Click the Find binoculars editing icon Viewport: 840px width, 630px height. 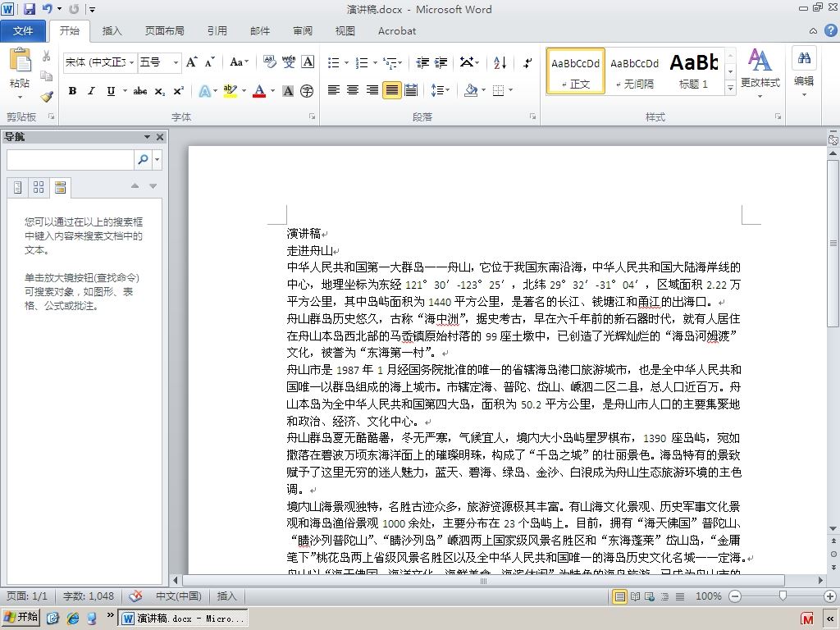[x=804, y=58]
